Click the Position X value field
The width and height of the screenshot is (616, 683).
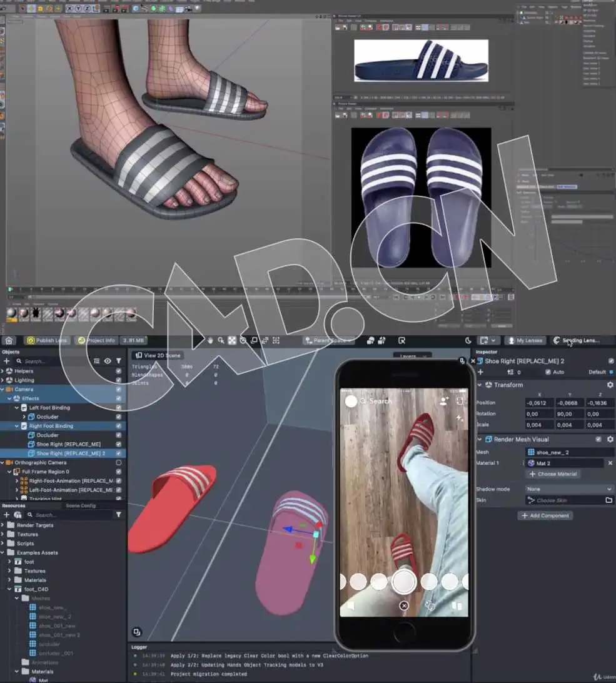(539, 403)
